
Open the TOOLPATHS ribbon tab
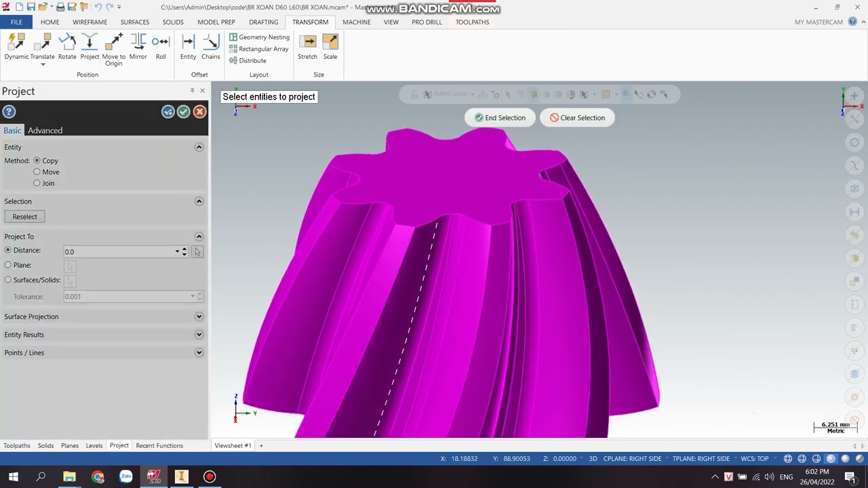pyautogui.click(x=472, y=22)
